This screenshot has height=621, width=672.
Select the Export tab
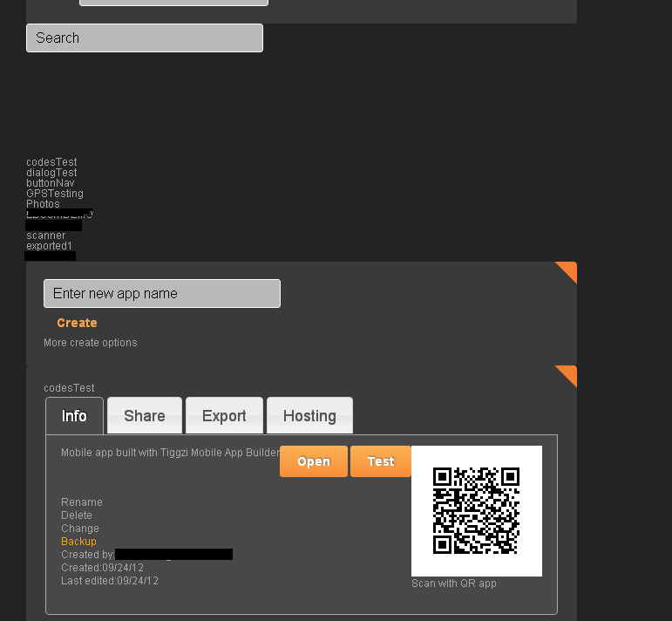point(224,416)
